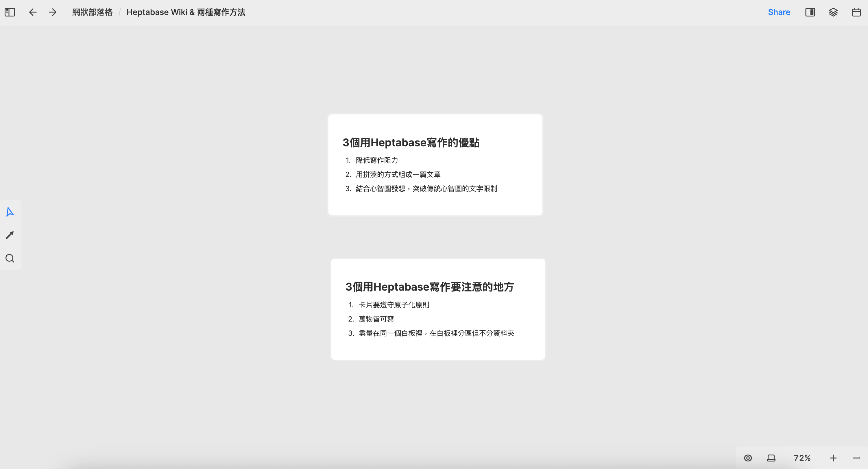Toggle the left sidebar panel
Screen dimensions: 868x469
[10, 12]
